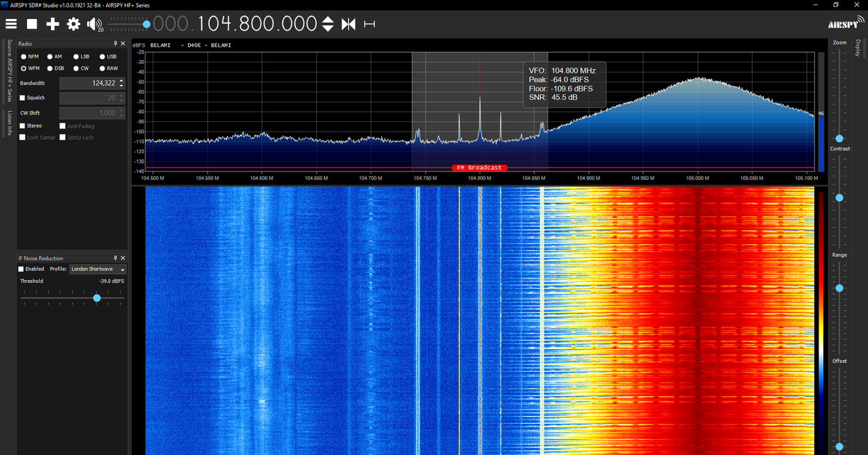Viewport: 868px width, 455px height.
Task: Click the center tuning style icon
Action: 348,24
